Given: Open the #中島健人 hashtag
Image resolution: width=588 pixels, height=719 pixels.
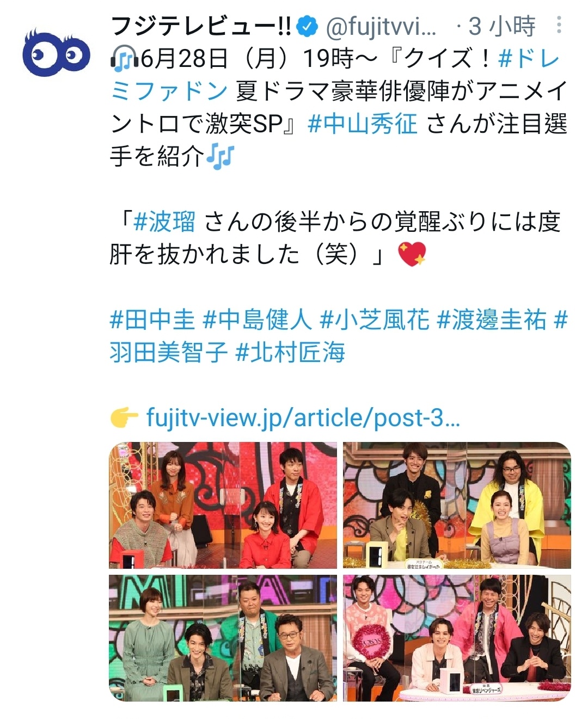Looking at the screenshot, I should (257, 319).
